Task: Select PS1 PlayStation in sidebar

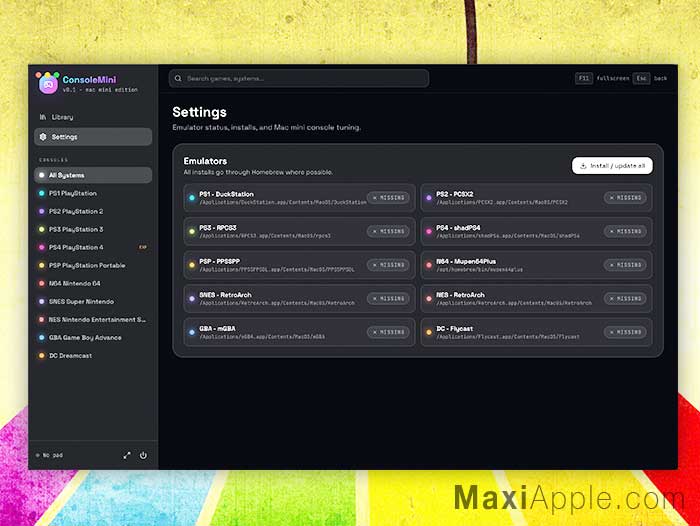Action: (x=93, y=193)
